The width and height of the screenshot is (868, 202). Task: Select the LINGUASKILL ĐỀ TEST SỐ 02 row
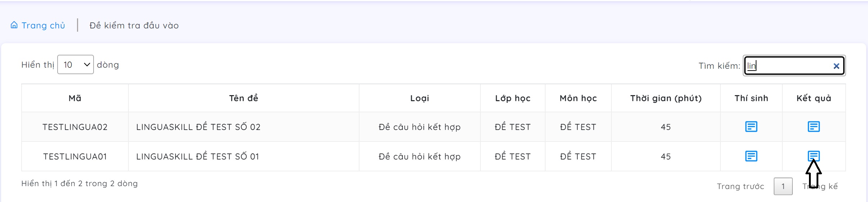click(198, 127)
